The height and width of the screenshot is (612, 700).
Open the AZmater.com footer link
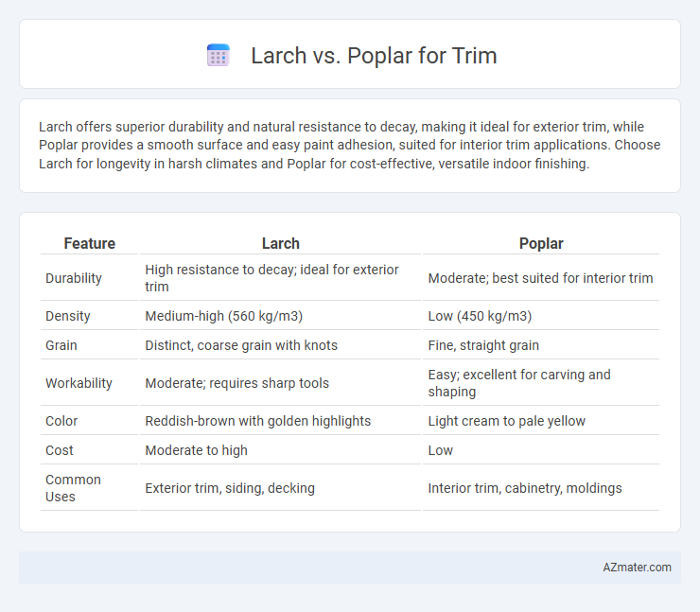(637, 567)
